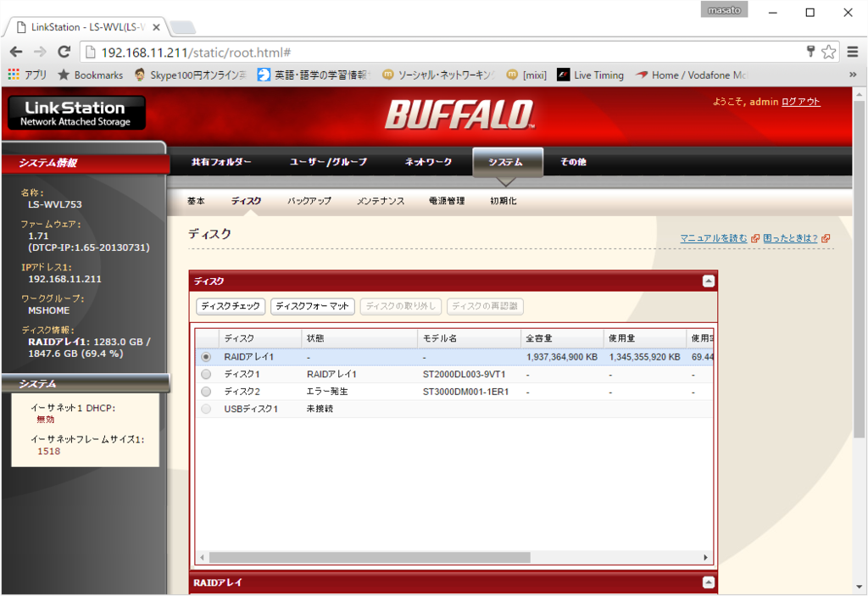Click the table scroll-left arrow
The image size is (868, 596).
click(x=202, y=557)
